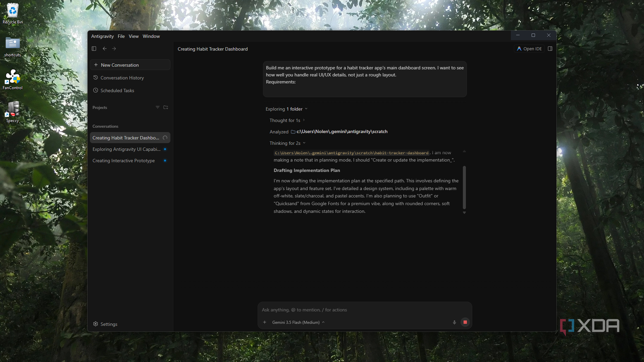
Task: Open the Window menu
Action: (x=151, y=36)
